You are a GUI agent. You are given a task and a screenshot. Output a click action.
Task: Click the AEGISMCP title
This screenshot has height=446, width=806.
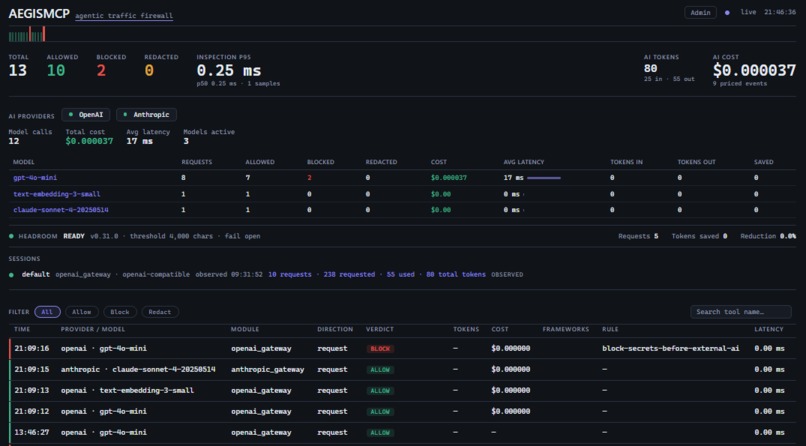click(x=39, y=14)
